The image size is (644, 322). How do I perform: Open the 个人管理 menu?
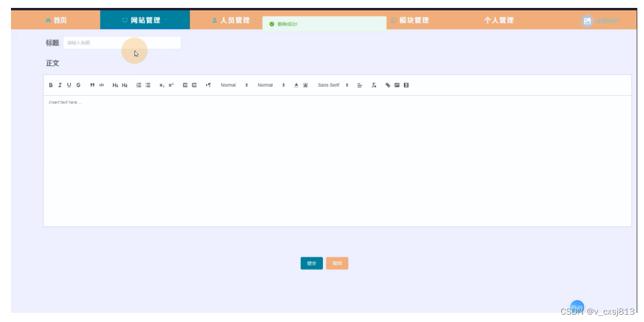coord(503,20)
